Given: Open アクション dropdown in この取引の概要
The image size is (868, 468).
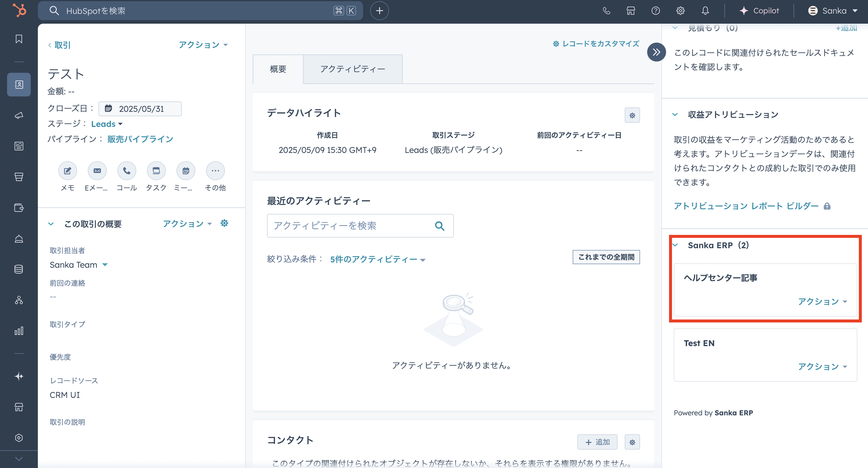Looking at the screenshot, I should click(x=187, y=224).
